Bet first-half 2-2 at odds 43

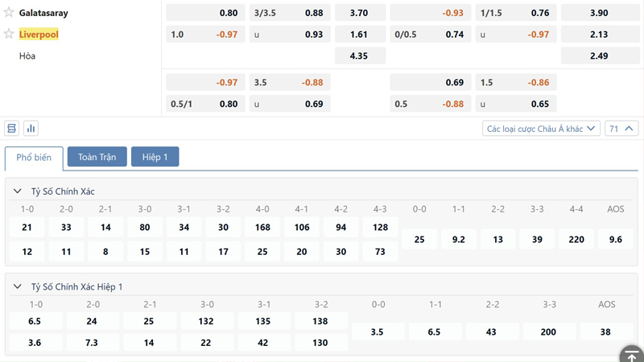coord(493,331)
